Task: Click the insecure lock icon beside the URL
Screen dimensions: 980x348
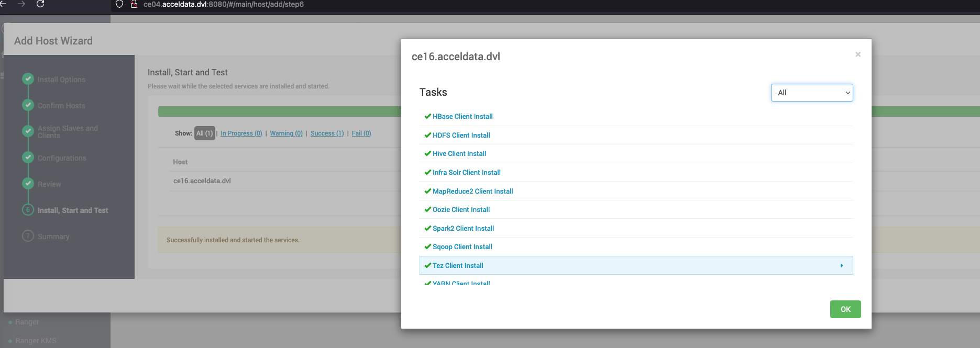Action: point(134,4)
